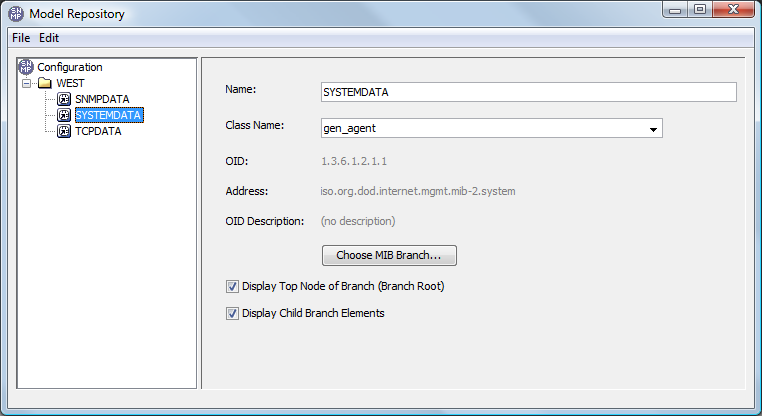Image resolution: width=762 pixels, height=416 pixels.
Task: Click into the Name input field
Action: coord(529,92)
